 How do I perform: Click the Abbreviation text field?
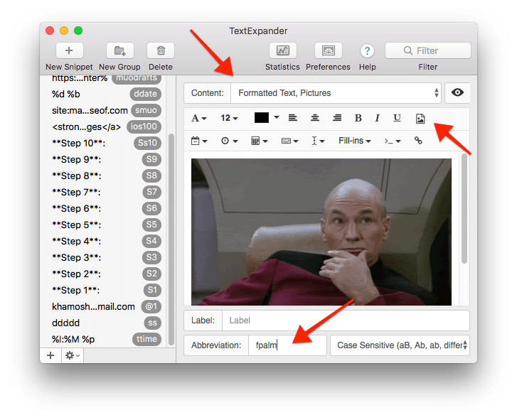[287, 345]
